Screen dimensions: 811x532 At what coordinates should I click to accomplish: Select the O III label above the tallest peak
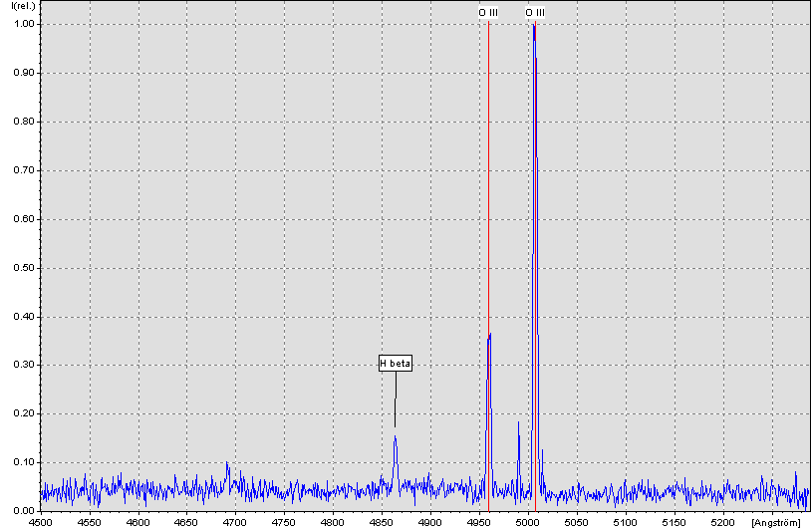point(535,13)
